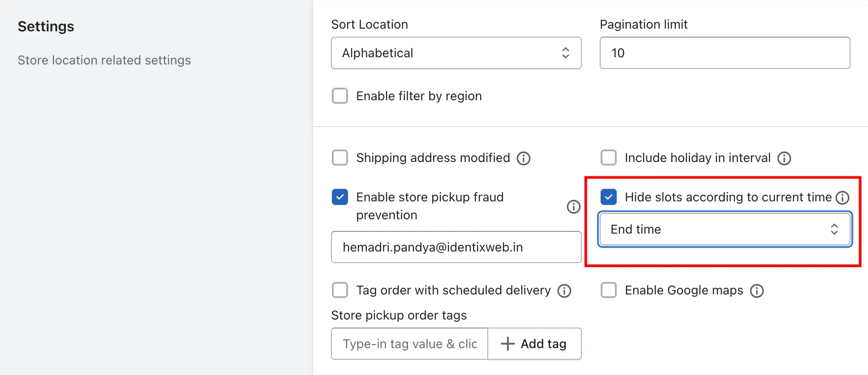Open the Sort Location Alphabetical dropdown
This screenshot has width=868, height=375.
click(456, 53)
